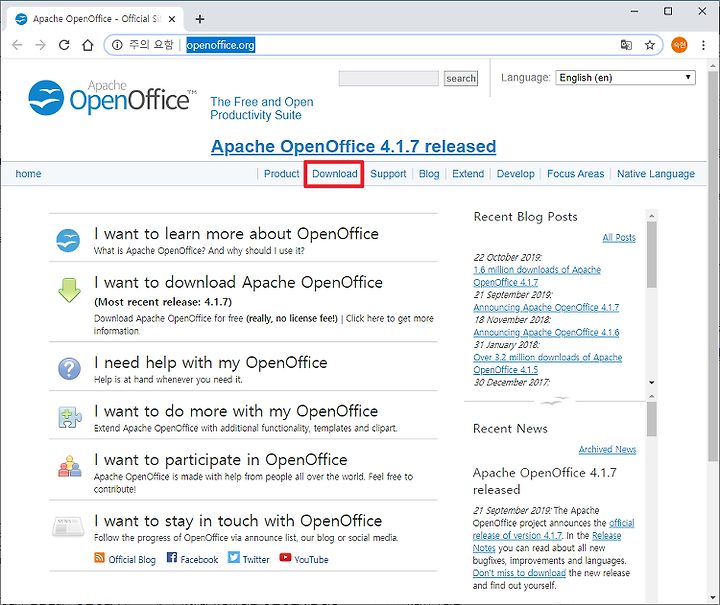Image resolution: width=720 pixels, height=605 pixels.
Task: Click the translate page icon
Action: [x=626, y=45]
